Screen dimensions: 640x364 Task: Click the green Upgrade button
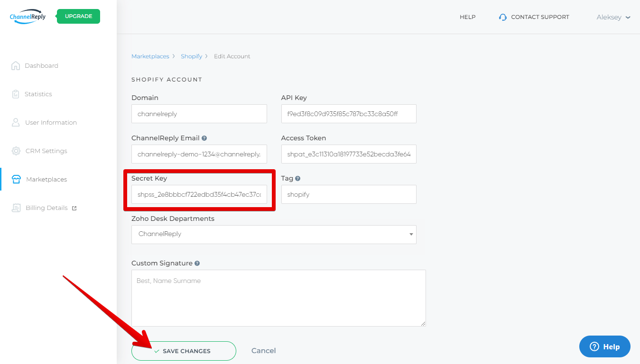[78, 16]
